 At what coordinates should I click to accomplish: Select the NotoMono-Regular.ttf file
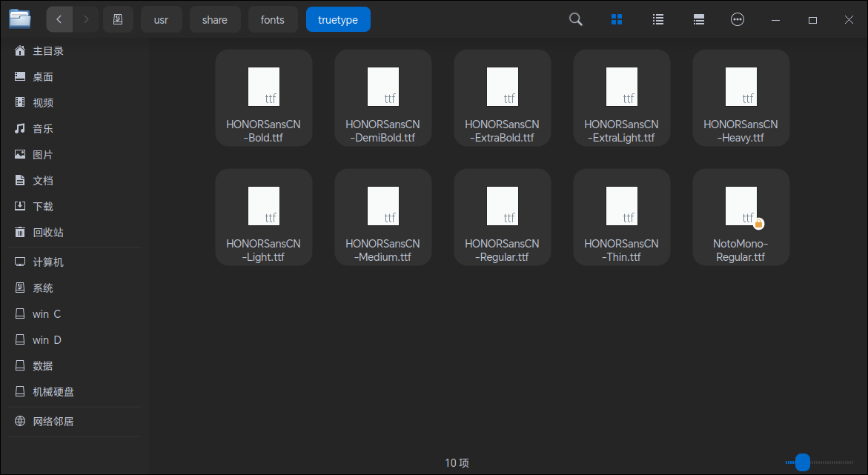741,216
